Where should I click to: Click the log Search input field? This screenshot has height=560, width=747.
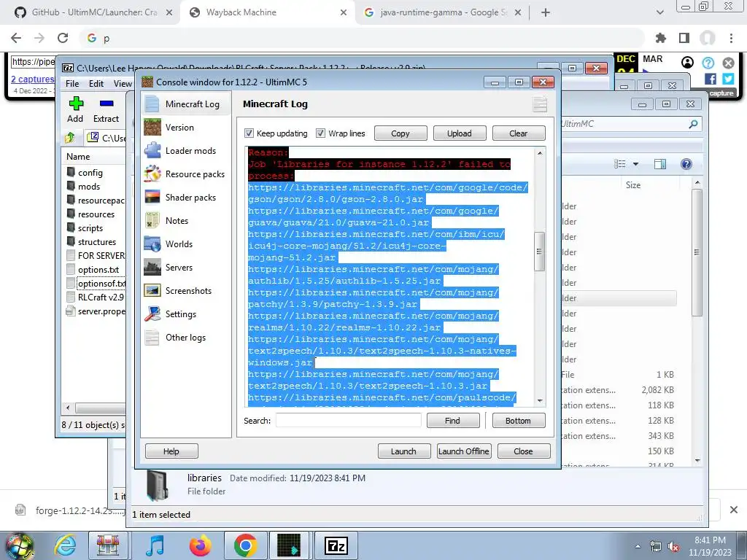click(x=348, y=421)
